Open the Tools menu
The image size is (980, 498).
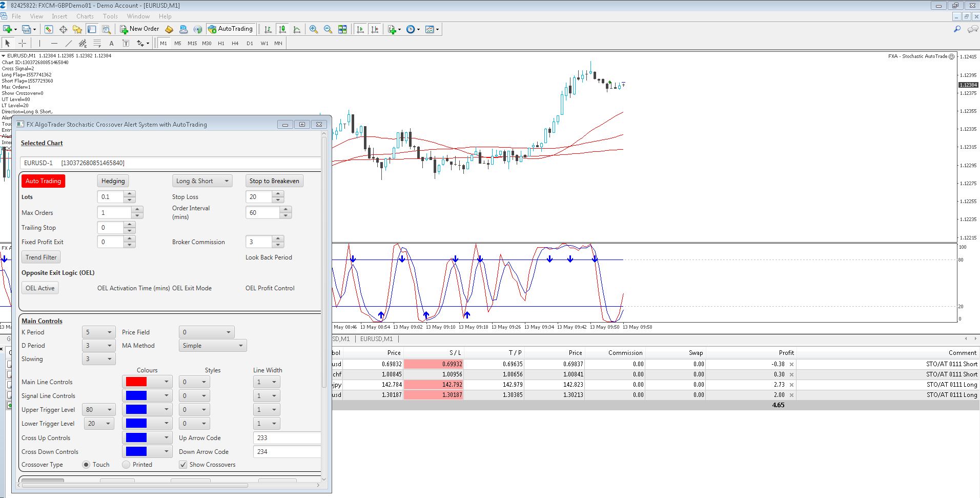coord(110,16)
